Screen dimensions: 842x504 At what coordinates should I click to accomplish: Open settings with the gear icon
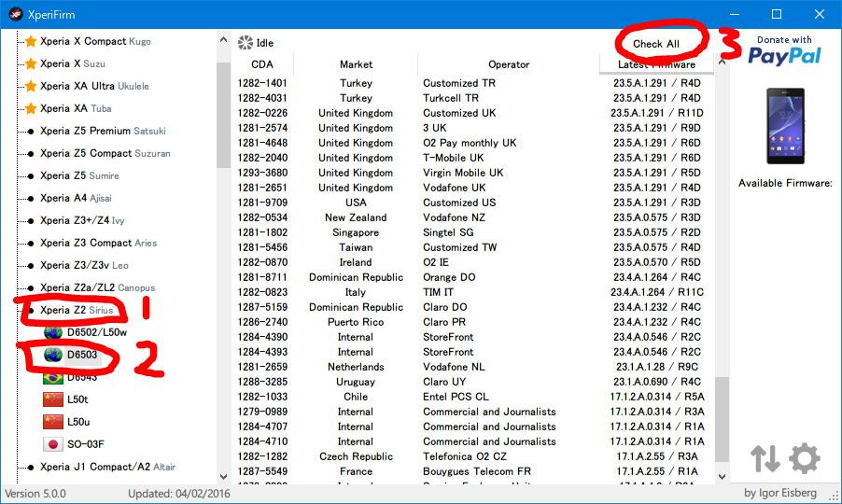click(x=804, y=458)
